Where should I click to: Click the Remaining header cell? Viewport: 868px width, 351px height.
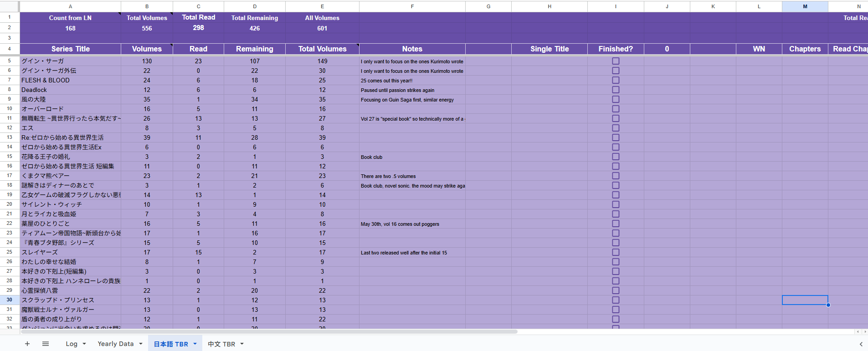[255, 49]
